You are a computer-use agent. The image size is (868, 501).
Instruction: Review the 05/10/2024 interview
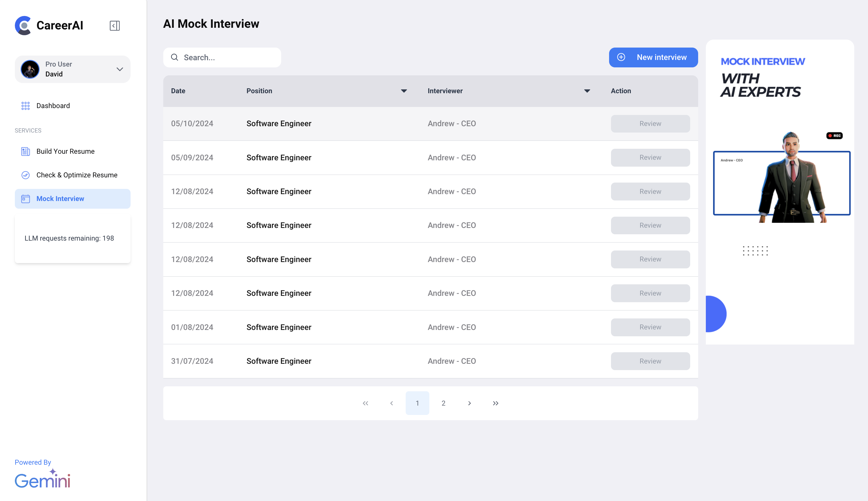tap(650, 123)
